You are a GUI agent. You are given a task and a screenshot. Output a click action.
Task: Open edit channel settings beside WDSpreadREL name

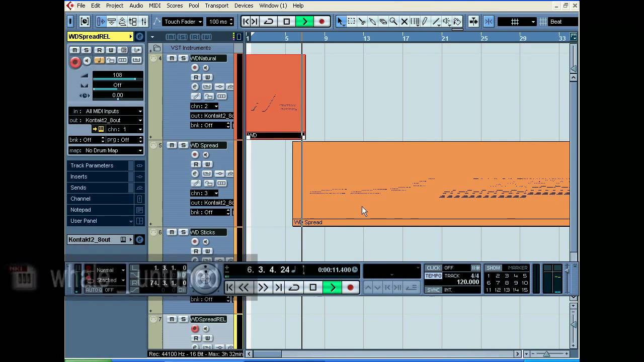click(139, 37)
